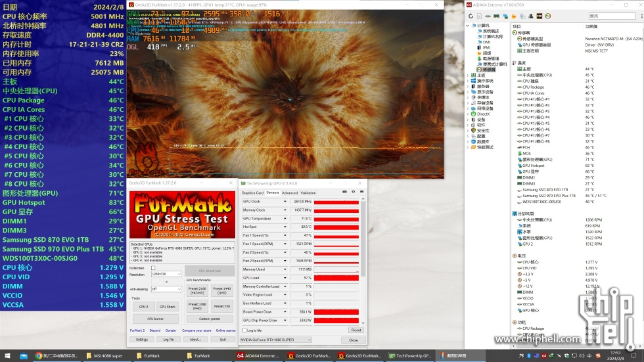
Task: Open the Anti-aliasing dropdown in FurMark
Action: coord(166,289)
